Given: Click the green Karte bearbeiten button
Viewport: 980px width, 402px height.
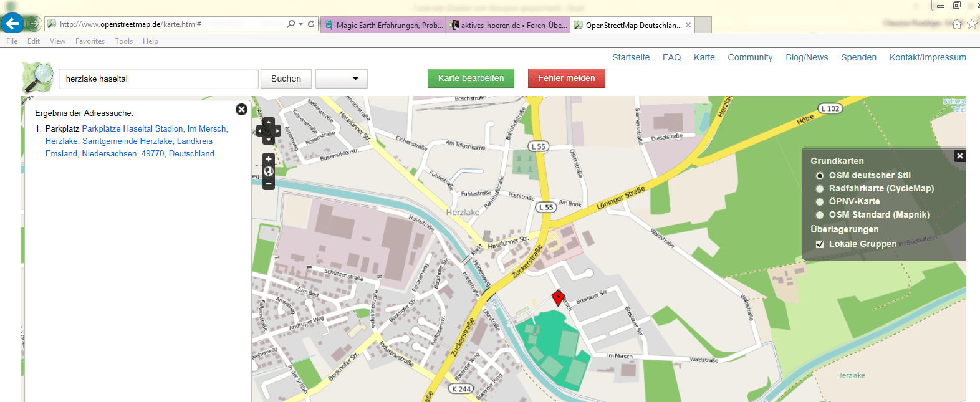Looking at the screenshot, I should (471, 78).
